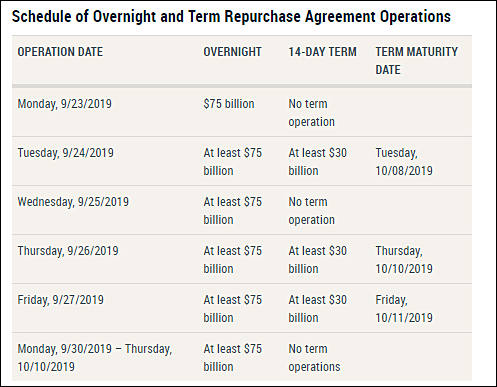Select the Thursday, 9/26/2019 date cell
Screen dimensions: 497x387
(68, 251)
